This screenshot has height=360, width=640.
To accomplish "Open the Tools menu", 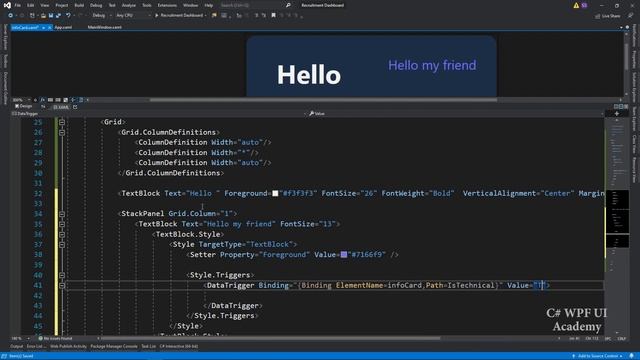I will (147, 5).
